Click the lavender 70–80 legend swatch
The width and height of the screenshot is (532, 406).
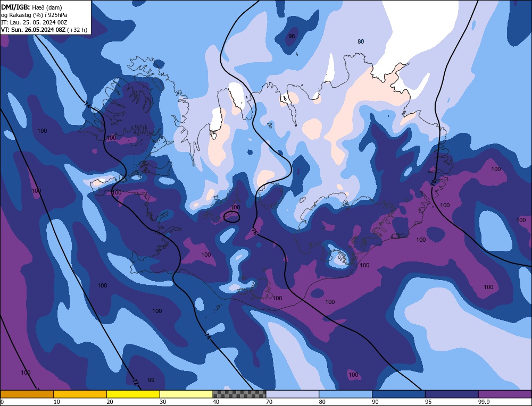click(293, 394)
